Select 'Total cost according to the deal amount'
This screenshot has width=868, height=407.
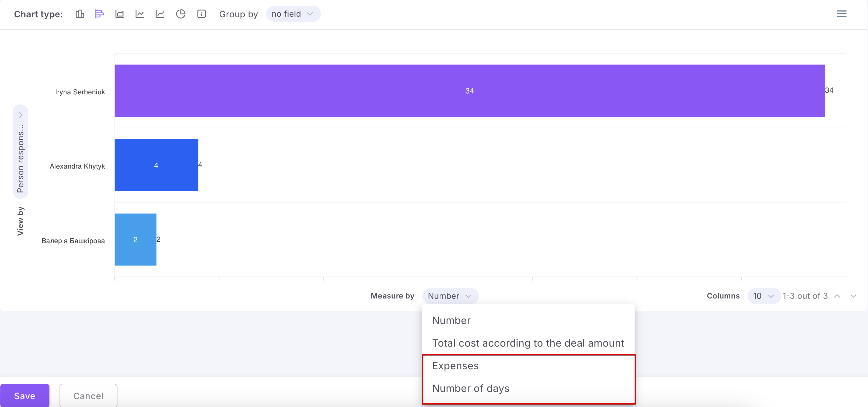pos(528,343)
